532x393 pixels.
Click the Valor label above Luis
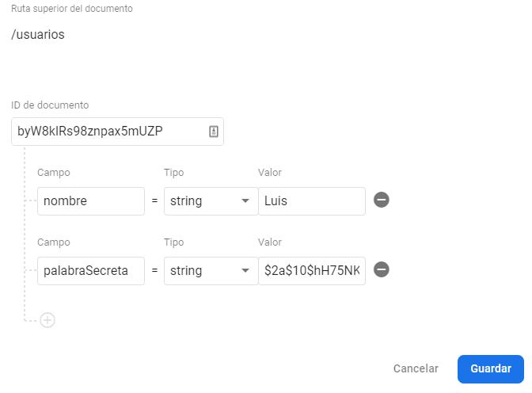[270, 173]
